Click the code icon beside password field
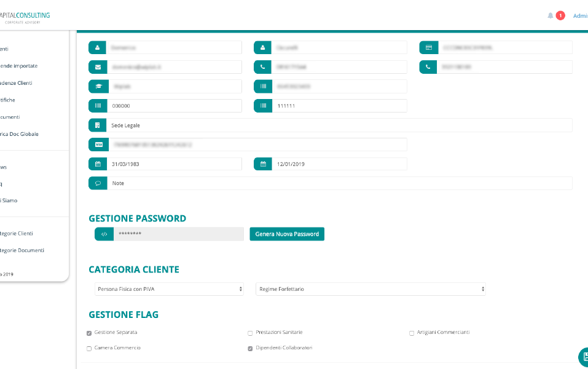 [104, 234]
